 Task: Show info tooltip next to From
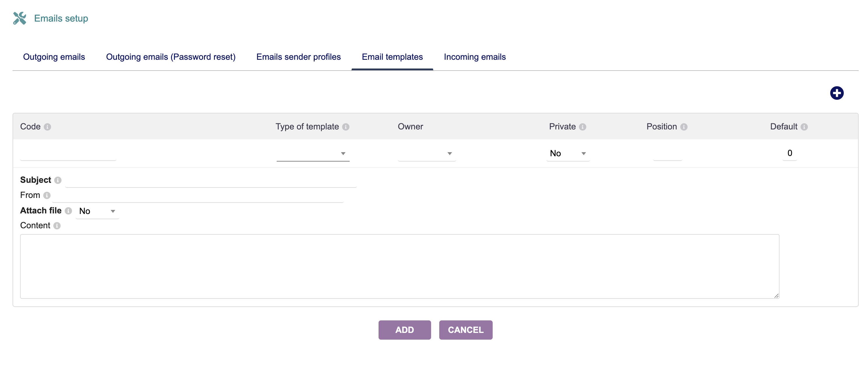click(x=47, y=196)
